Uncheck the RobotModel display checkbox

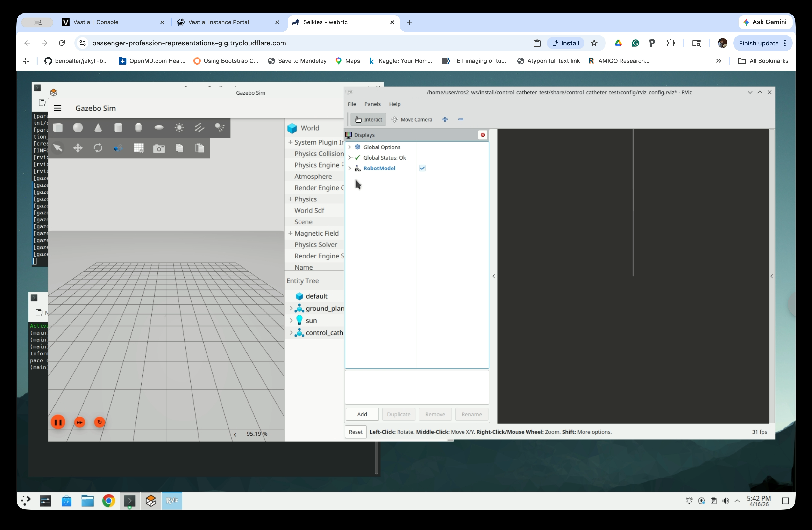pos(422,168)
